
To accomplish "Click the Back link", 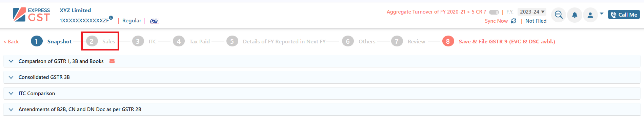I will click(x=11, y=42).
